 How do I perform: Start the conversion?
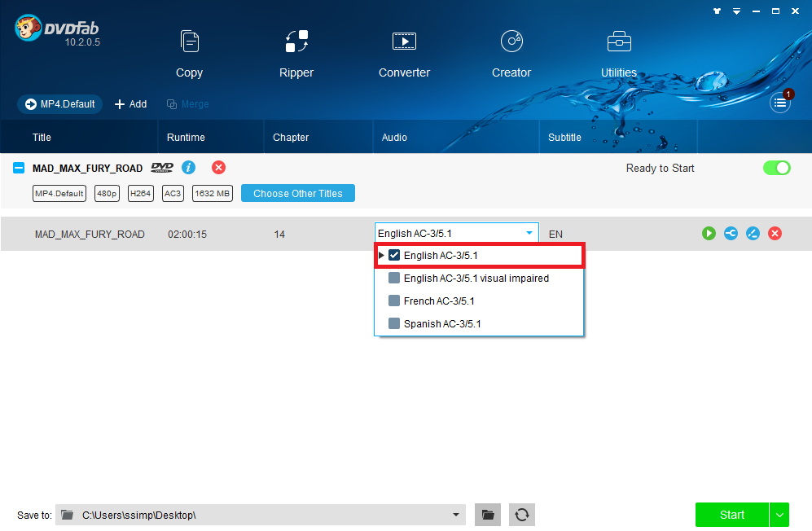click(x=731, y=515)
